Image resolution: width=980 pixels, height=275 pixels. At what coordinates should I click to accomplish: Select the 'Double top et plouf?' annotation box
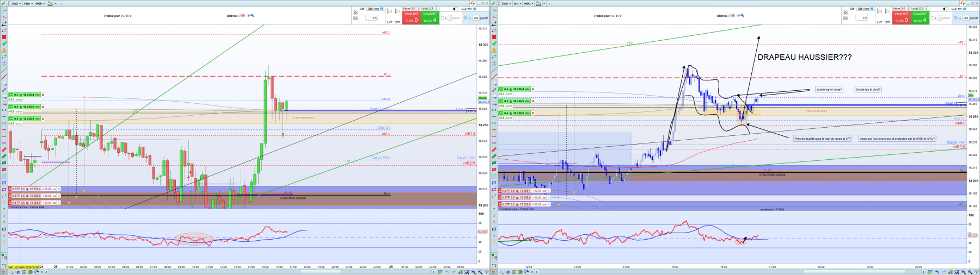pos(868,89)
